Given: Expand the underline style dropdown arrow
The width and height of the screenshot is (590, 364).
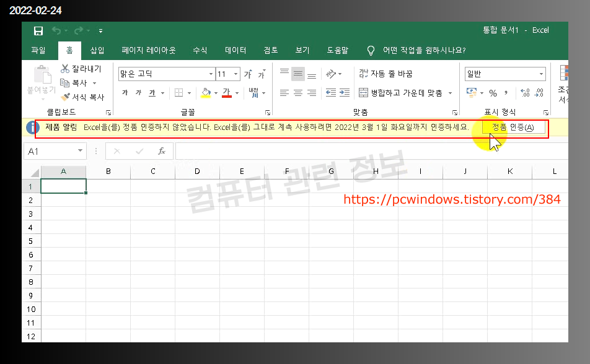Looking at the screenshot, I should click(162, 93).
